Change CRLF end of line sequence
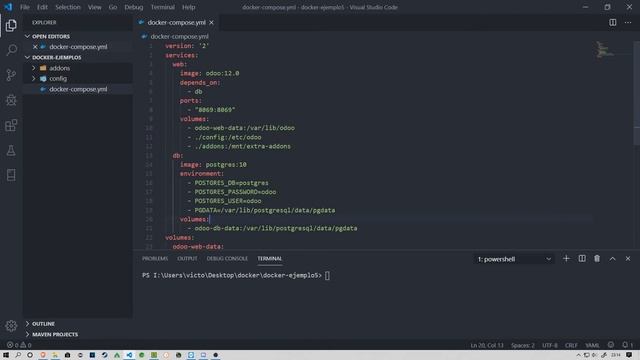This screenshot has height=360, width=640. tap(571, 345)
